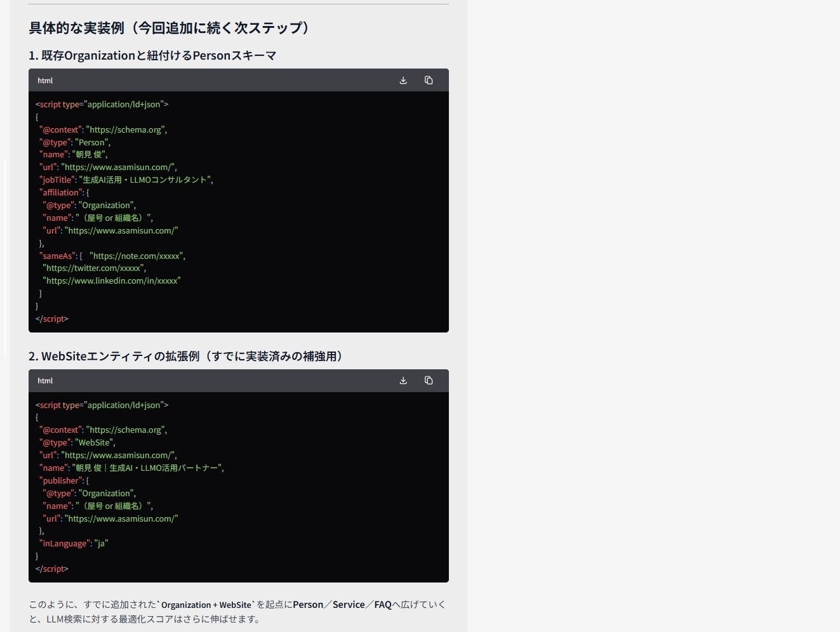Open the asamisun.com URL in the Person schema
840x632 pixels.
118,167
